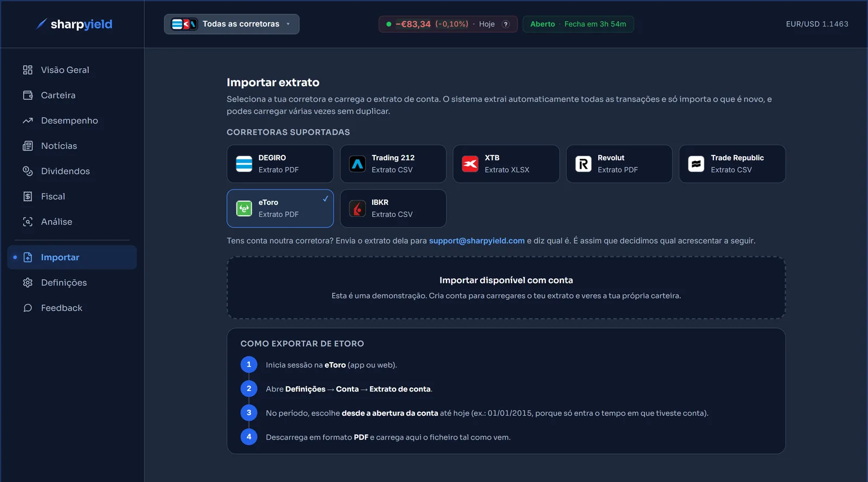Click the XTB broker logo
This screenshot has height=482, width=868.
click(x=470, y=164)
